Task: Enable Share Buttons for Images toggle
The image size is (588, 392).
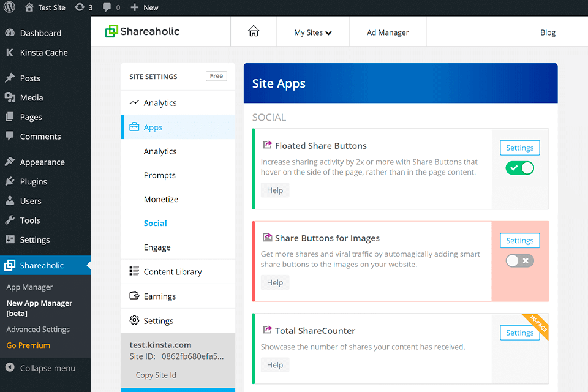Action: point(519,261)
